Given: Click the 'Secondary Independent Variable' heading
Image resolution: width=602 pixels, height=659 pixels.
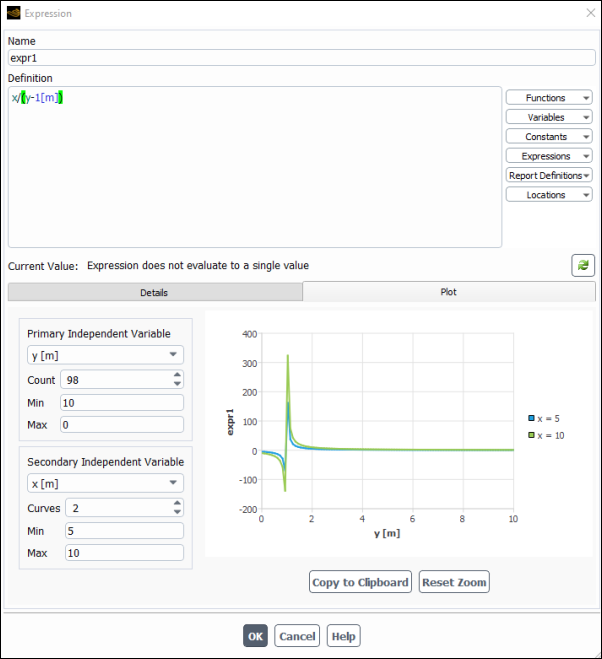Looking at the screenshot, I should [x=106, y=462].
